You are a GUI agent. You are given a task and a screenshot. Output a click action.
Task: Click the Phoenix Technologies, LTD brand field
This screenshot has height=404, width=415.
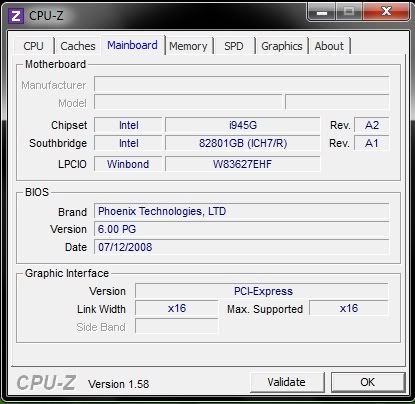point(242,211)
